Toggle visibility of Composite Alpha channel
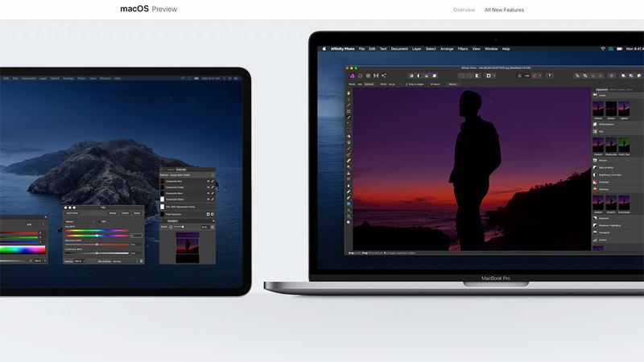Screen dimensions: 644x362 coord(208,199)
